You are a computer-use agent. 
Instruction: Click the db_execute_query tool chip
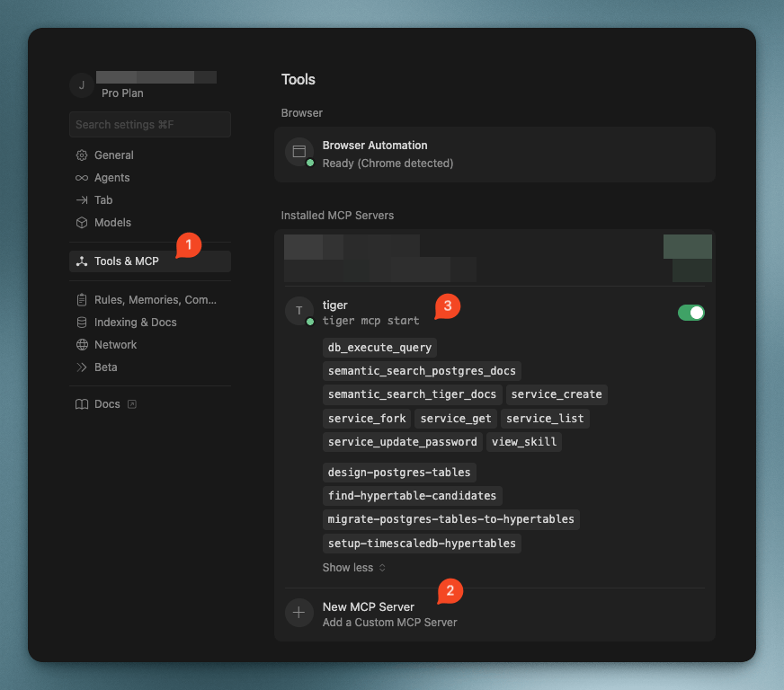[379, 348]
